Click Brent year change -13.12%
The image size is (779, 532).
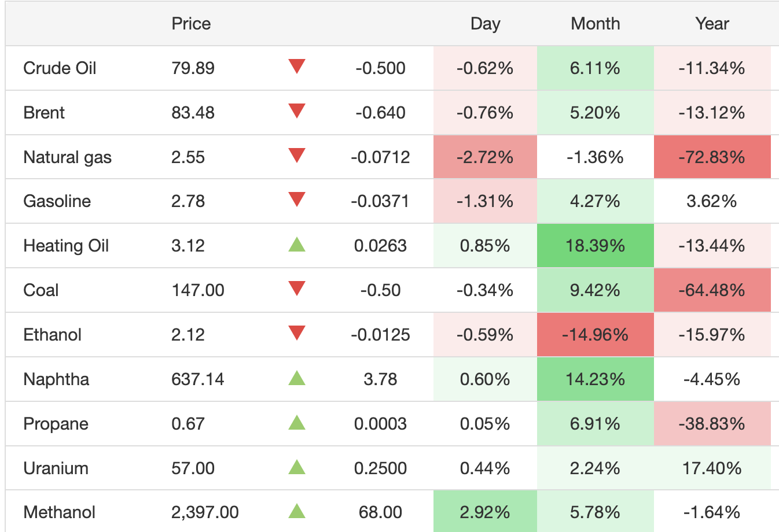tap(712, 113)
